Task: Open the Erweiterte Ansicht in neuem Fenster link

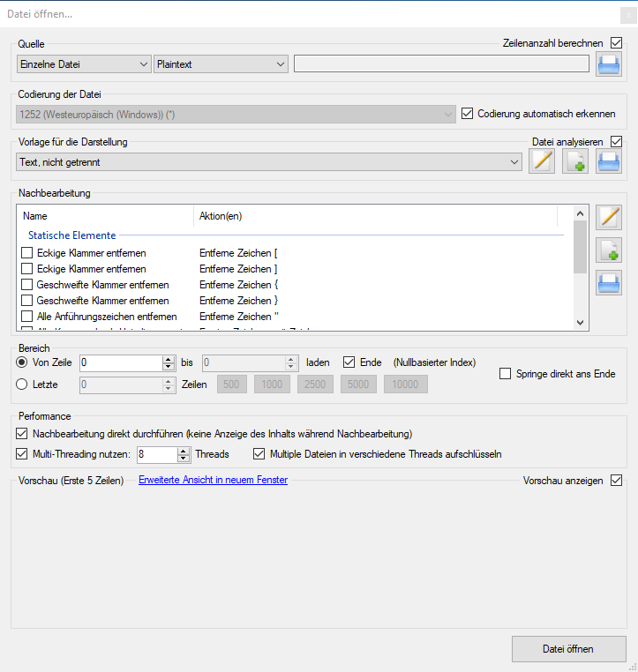Action: point(213,481)
